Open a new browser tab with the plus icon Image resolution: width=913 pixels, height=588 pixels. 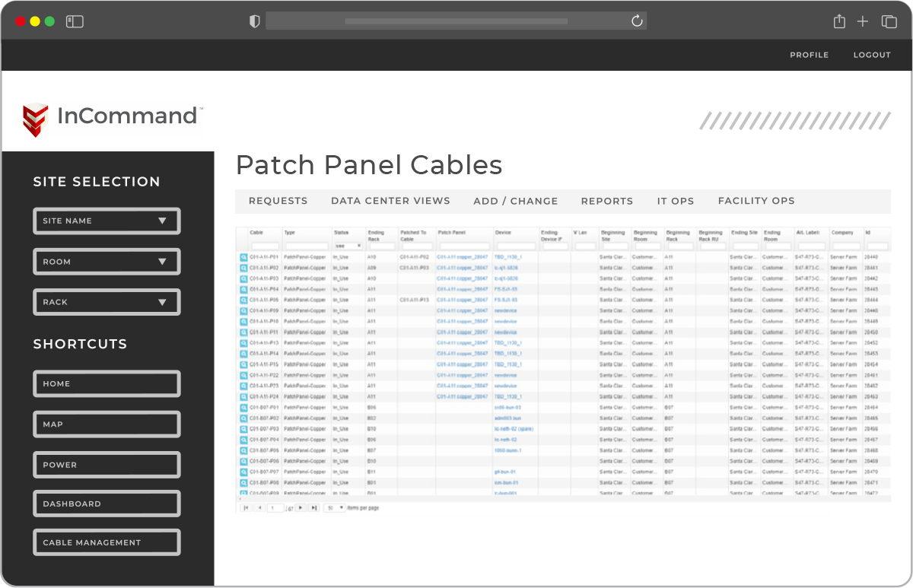(863, 21)
